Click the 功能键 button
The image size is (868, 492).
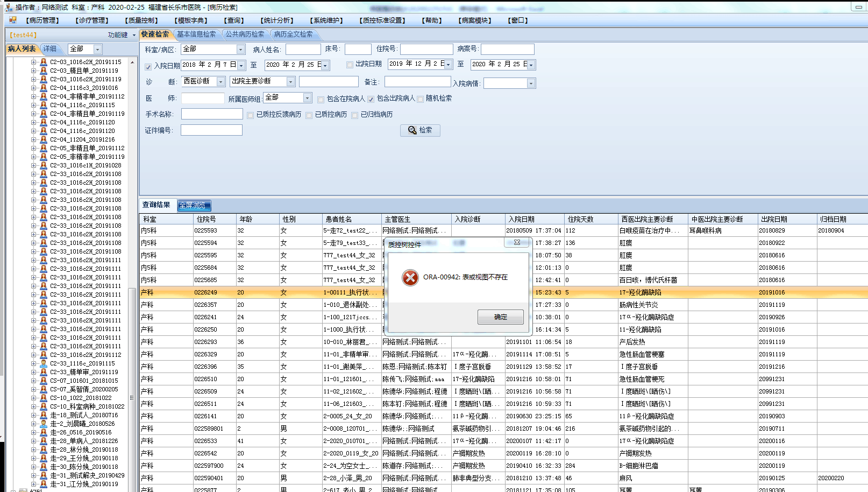[122, 35]
